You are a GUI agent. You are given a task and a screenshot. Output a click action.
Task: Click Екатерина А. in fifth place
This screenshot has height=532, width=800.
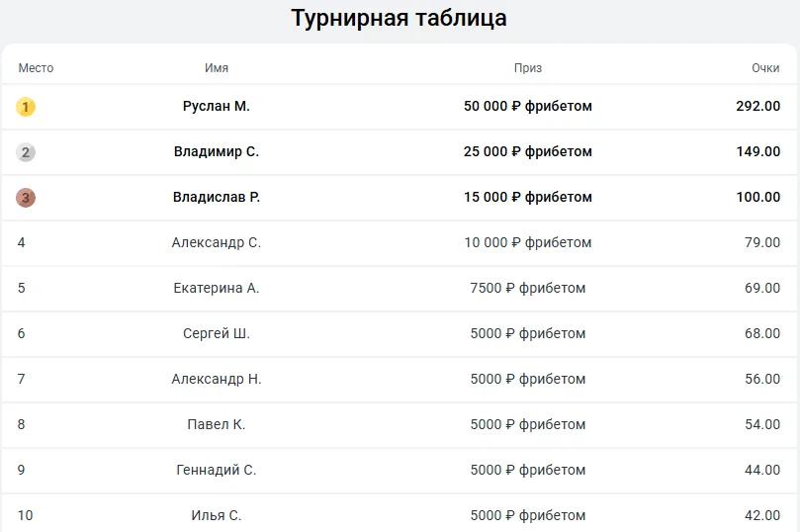click(217, 288)
